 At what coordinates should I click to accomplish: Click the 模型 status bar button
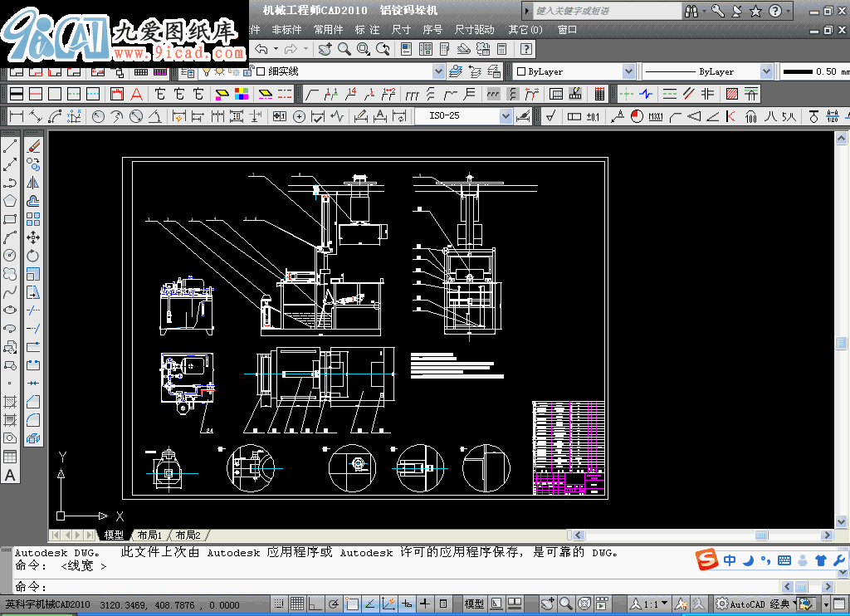click(474, 604)
